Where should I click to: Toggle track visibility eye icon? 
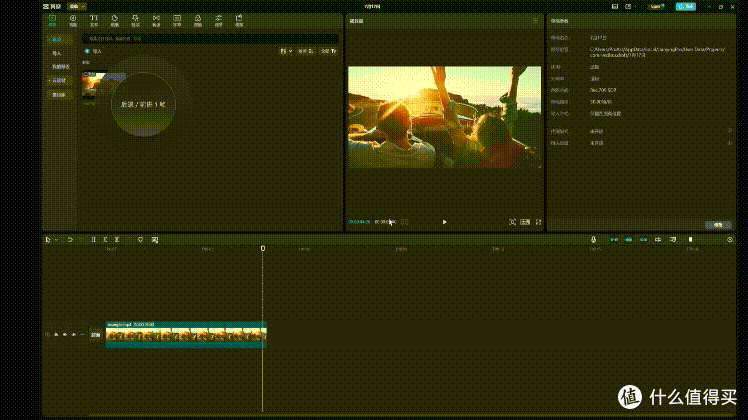click(65, 335)
